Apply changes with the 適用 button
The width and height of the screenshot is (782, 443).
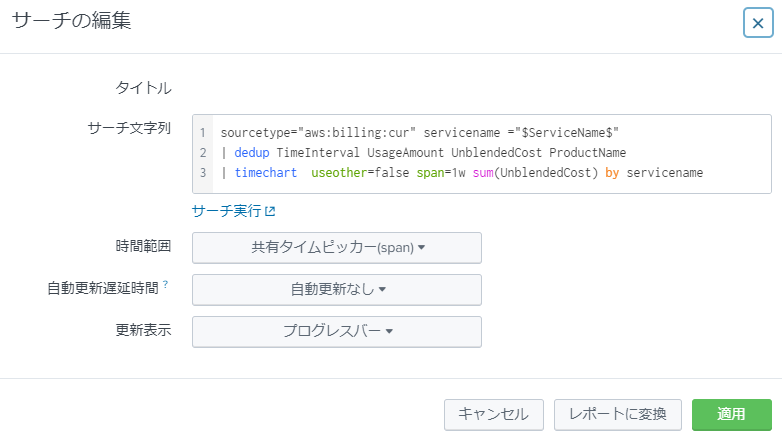[732, 414]
